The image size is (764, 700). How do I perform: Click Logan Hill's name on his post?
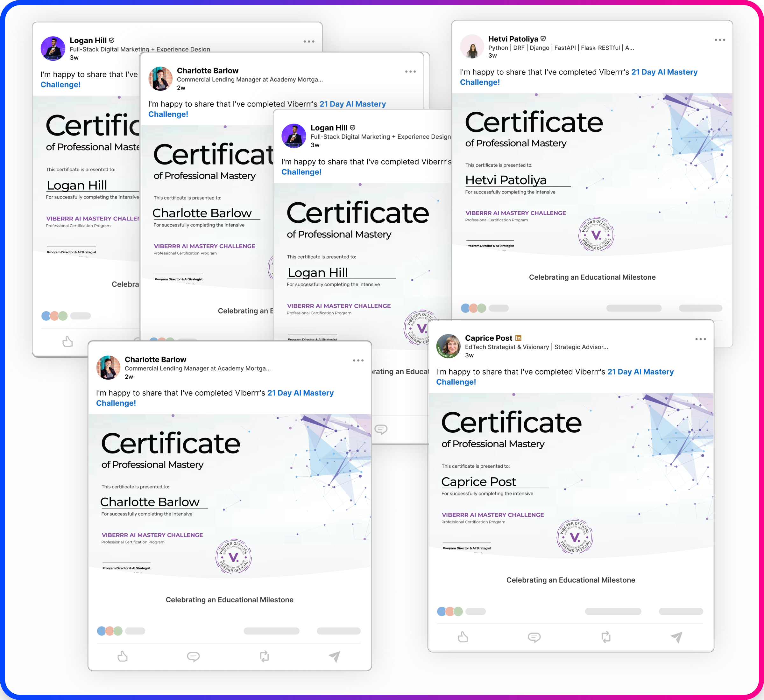click(88, 40)
